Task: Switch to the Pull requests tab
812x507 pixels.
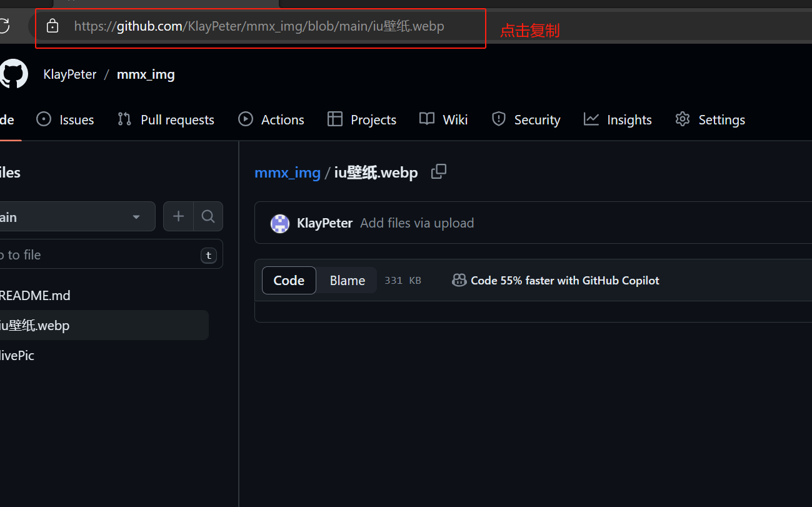Action: [166, 119]
